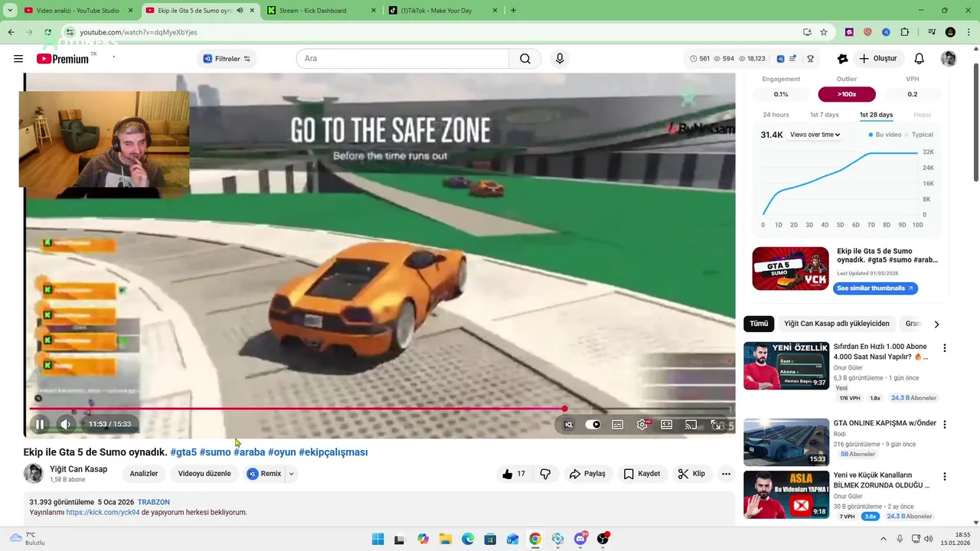Select Yiğit Can Kasap adlı yükleyiciden chip

pyautogui.click(x=837, y=324)
